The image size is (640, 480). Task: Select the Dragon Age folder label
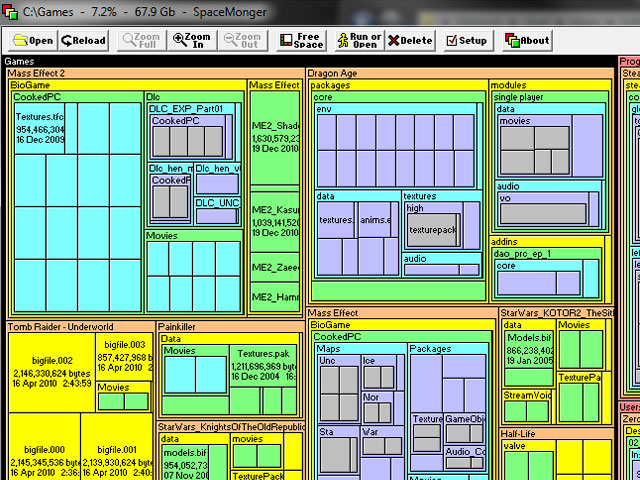tap(332, 73)
